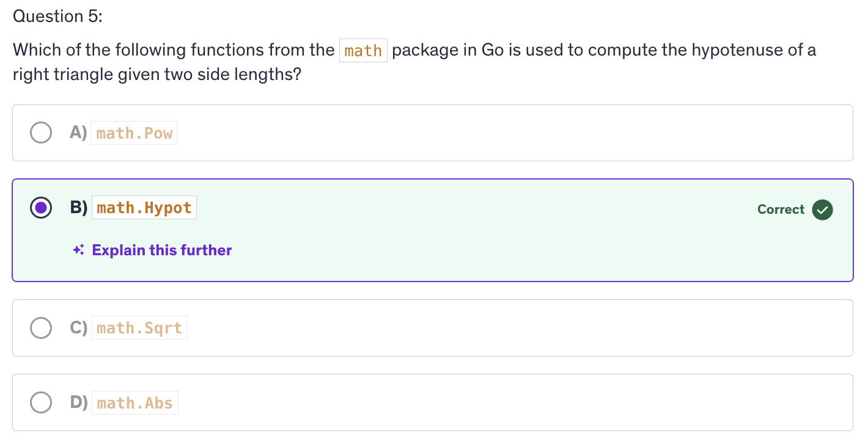Click the green checkmark beside Correct
The image size is (868, 447).
822,209
